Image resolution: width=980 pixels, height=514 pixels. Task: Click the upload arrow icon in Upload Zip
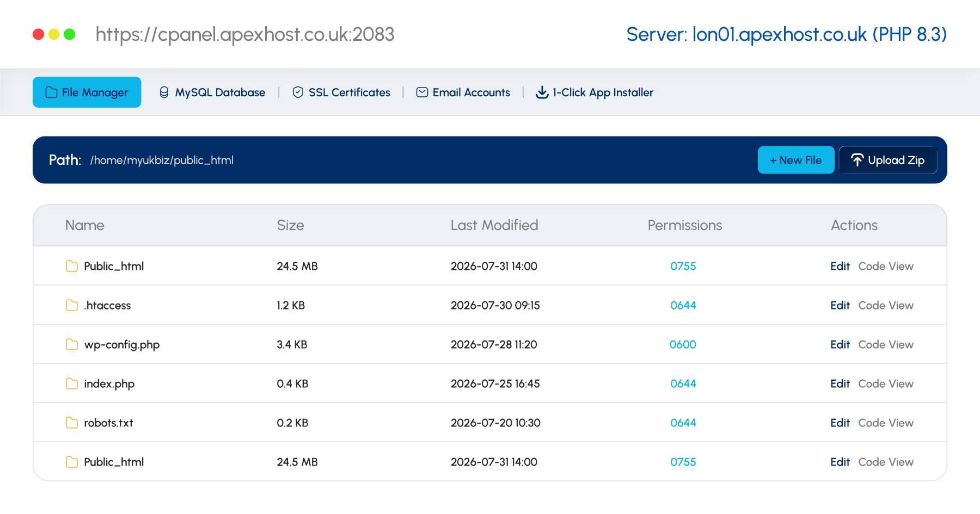[857, 160]
